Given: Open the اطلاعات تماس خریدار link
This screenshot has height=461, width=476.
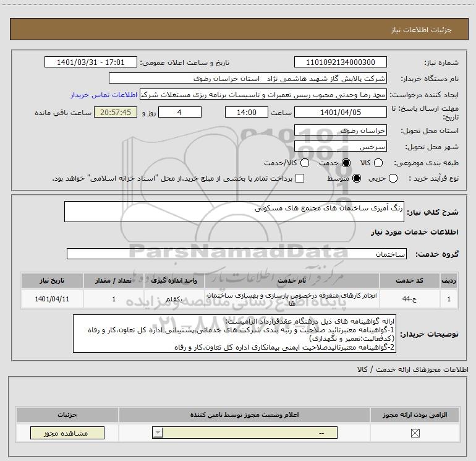Looking at the screenshot, I should point(104,95).
